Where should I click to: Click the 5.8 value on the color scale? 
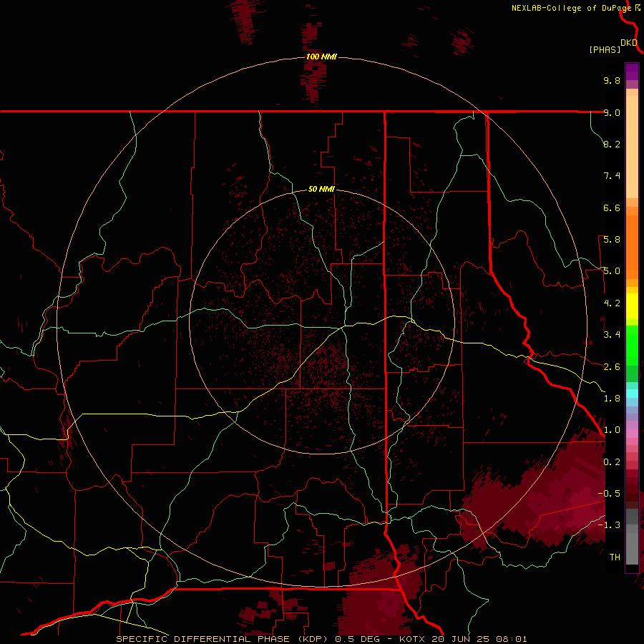pos(612,240)
